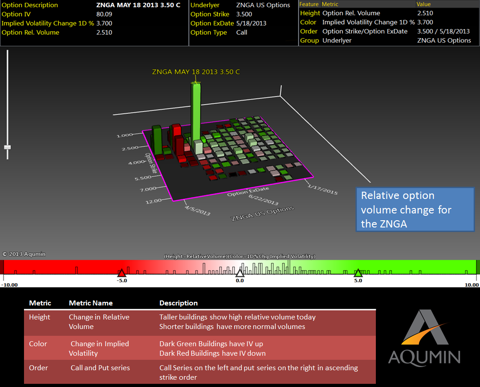Select the Height feature row
Viewport: 480px width, 387px height.
[x=389, y=13]
